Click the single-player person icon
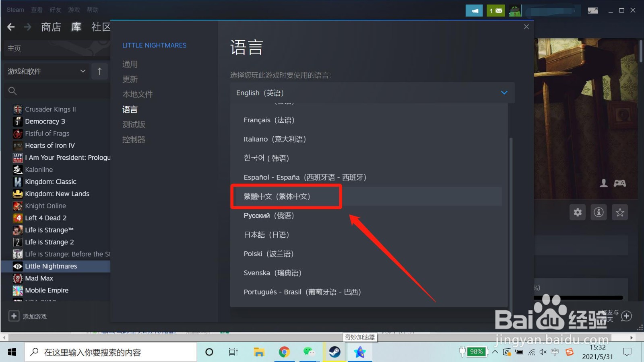644x362 pixels. tap(604, 183)
